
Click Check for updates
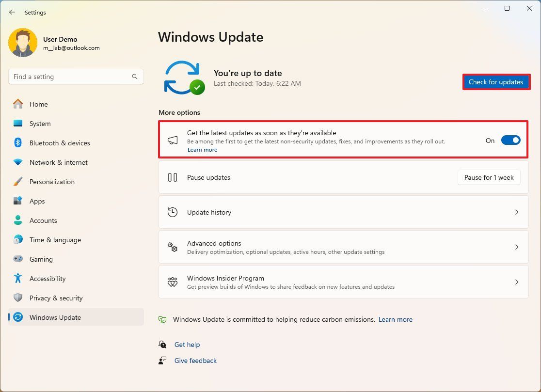pyautogui.click(x=496, y=82)
